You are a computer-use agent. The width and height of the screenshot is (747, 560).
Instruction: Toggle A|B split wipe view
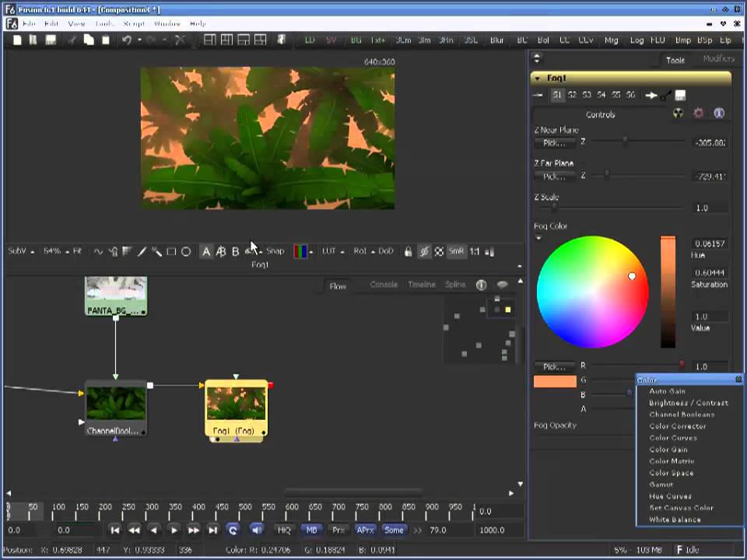(x=220, y=251)
